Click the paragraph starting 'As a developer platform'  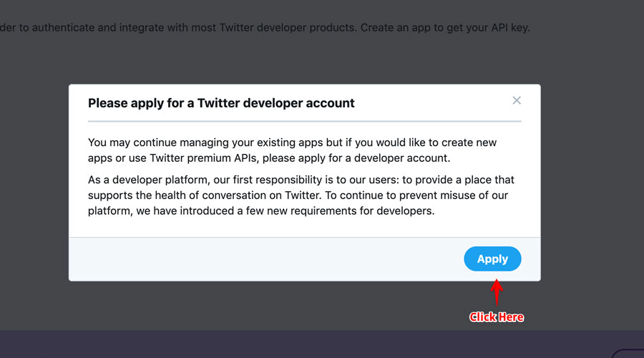(301, 195)
